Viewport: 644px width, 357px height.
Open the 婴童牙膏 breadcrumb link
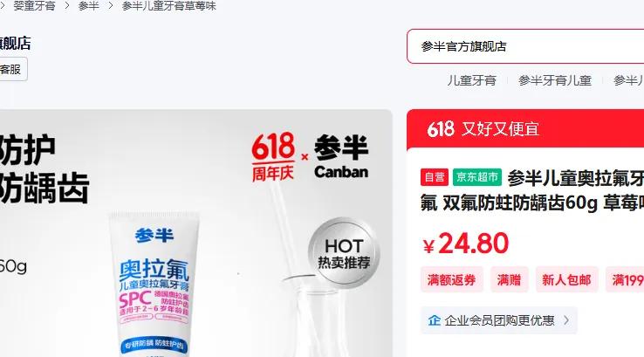click(35, 6)
